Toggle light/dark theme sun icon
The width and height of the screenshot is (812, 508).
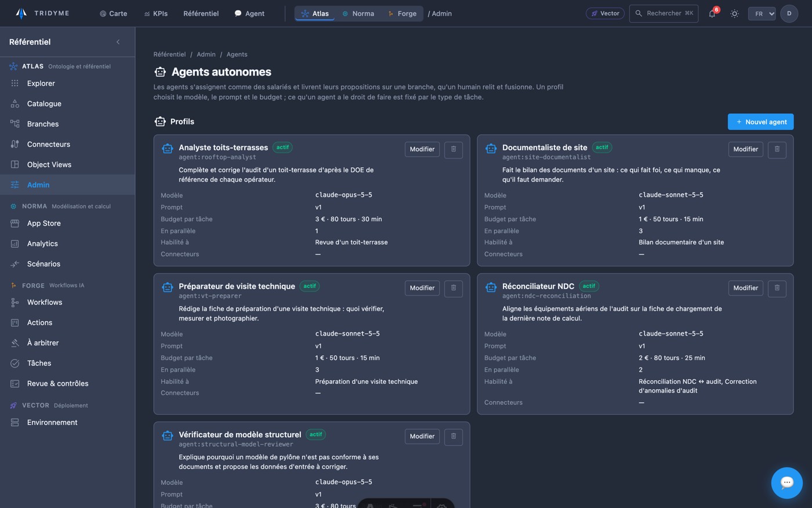tap(734, 13)
